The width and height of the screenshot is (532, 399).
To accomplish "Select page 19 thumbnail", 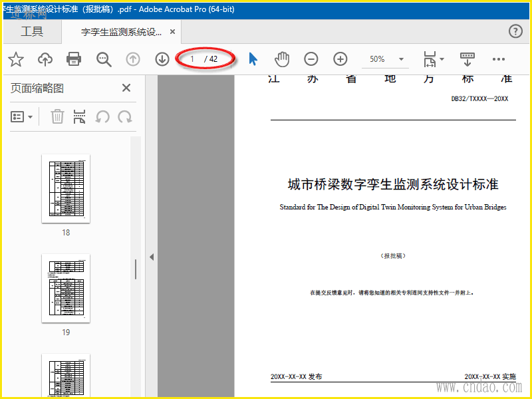I will point(66,289).
